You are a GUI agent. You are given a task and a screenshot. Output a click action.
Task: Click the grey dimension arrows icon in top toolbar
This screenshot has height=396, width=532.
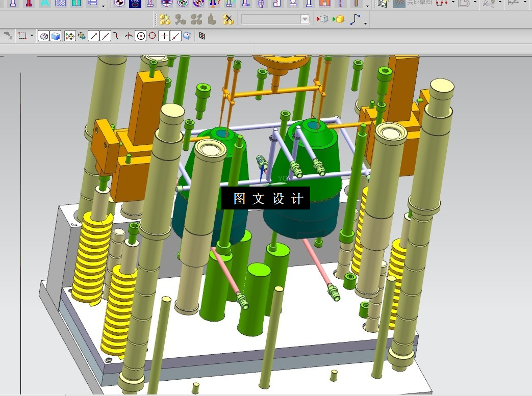click(x=513, y=3)
